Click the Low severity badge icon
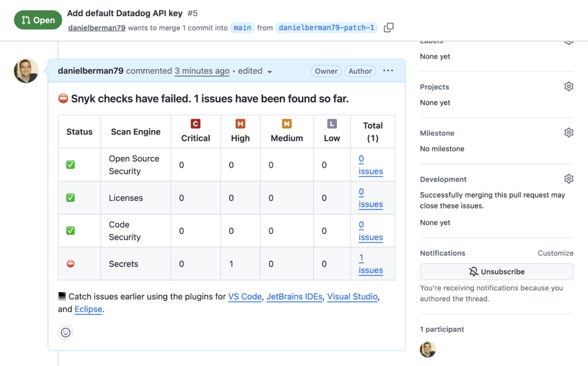Screen dimensions: 588x366 (332, 124)
